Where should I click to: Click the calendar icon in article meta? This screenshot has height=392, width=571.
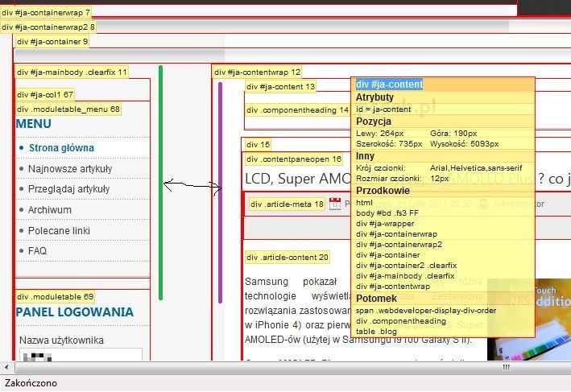click(335, 204)
